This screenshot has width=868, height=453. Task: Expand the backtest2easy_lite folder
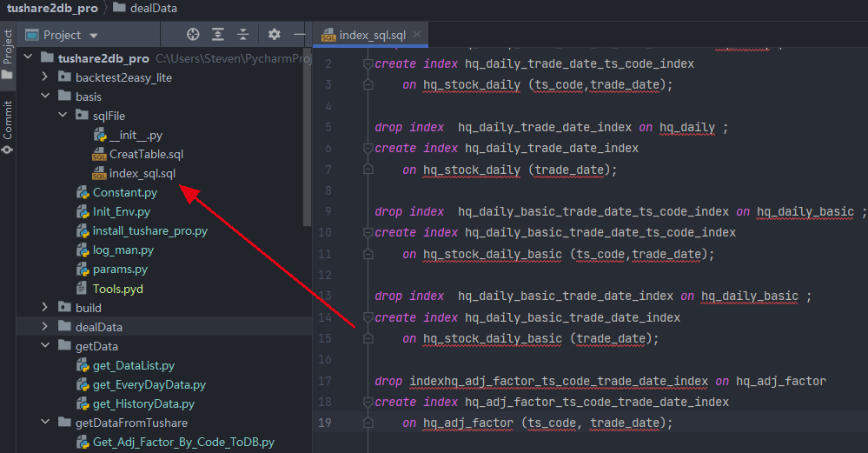[45, 77]
